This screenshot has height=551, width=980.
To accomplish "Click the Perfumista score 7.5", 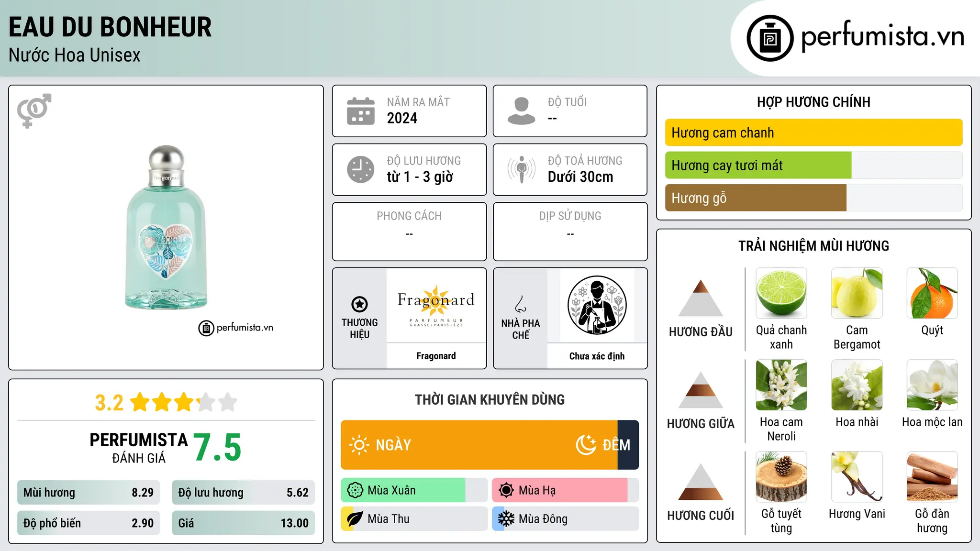I will point(218,448).
